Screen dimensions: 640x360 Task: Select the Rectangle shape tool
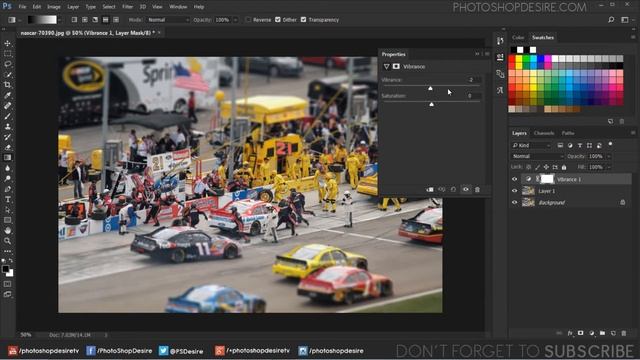tap(7, 220)
